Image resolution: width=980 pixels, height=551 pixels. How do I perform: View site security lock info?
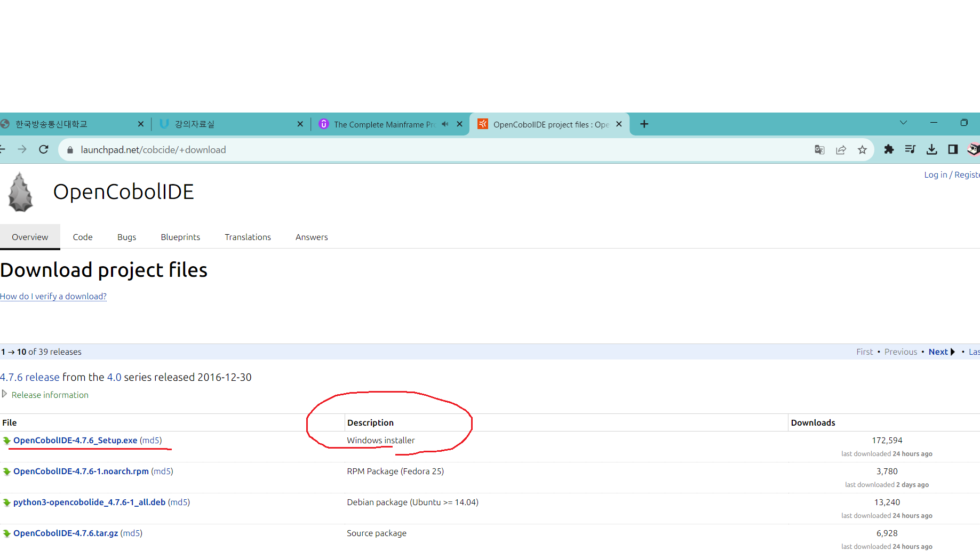pos(70,150)
